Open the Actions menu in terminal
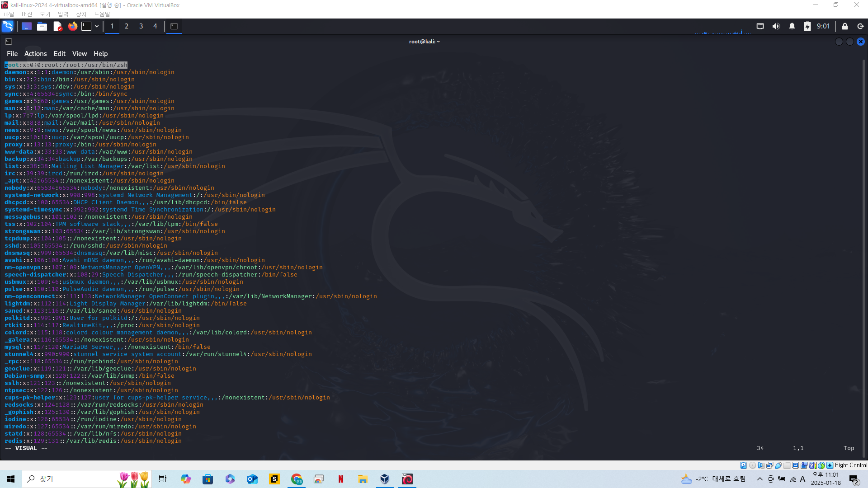 tap(35, 53)
